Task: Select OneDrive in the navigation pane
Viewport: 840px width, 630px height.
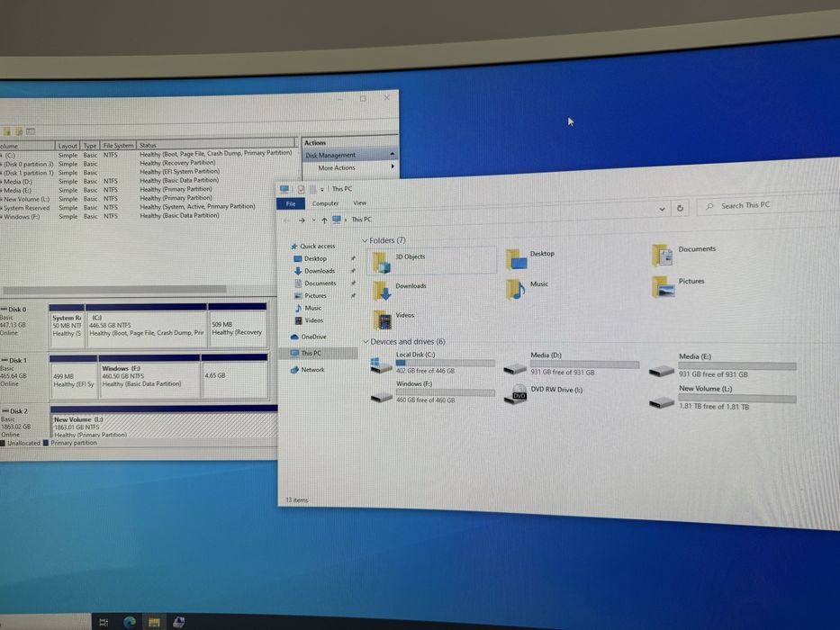Action: tap(309, 337)
